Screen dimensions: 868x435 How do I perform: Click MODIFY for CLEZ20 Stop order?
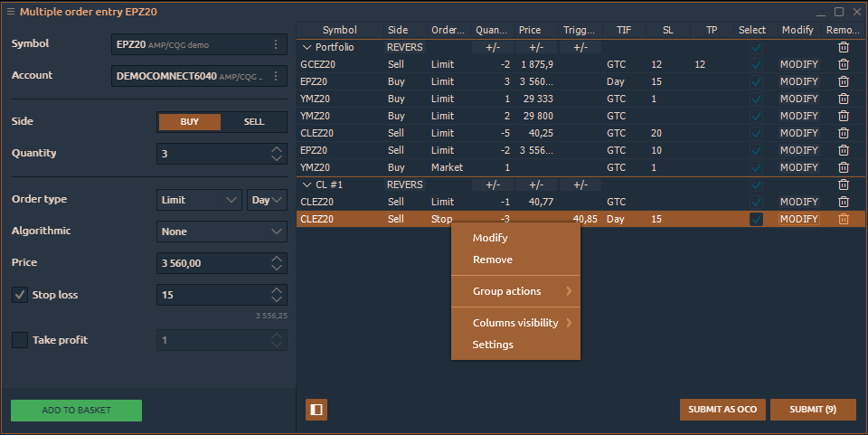pyautogui.click(x=798, y=219)
